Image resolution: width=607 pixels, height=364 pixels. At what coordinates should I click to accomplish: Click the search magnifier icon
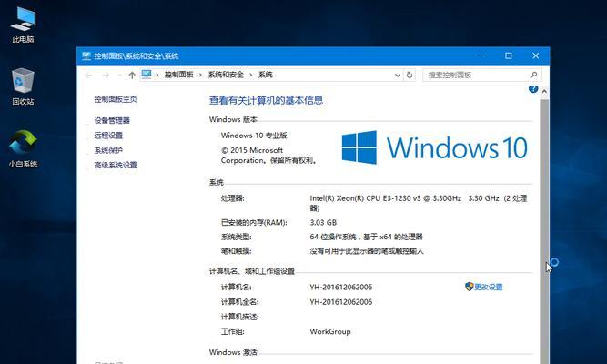pyautogui.click(x=533, y=75)
